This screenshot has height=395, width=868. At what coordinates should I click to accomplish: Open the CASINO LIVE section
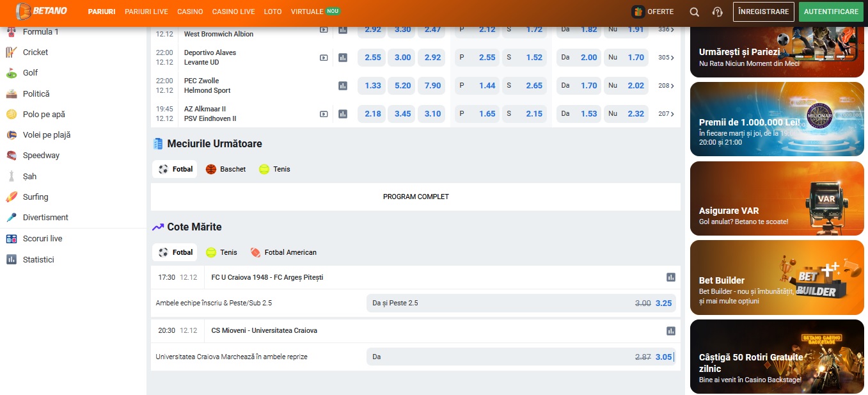(x=233, y=12)
